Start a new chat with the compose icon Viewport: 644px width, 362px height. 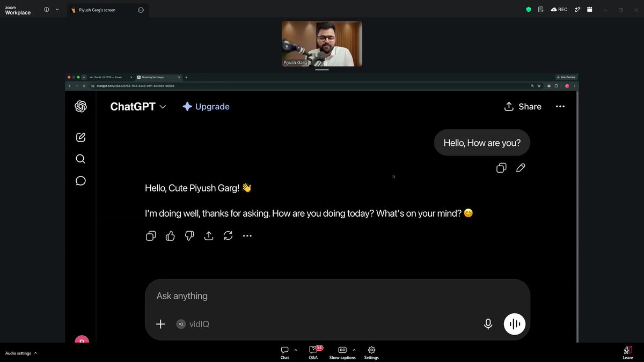pos(81,137)
